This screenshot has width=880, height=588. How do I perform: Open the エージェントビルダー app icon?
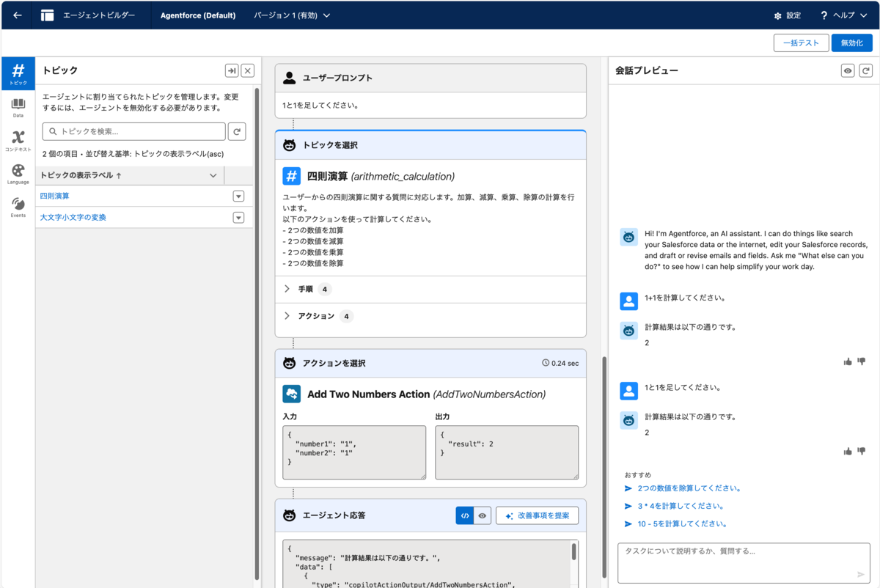pos(47,15)
